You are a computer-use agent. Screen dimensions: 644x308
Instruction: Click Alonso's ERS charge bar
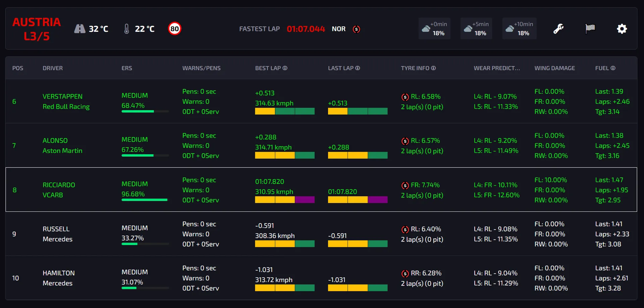pos(145,156)
